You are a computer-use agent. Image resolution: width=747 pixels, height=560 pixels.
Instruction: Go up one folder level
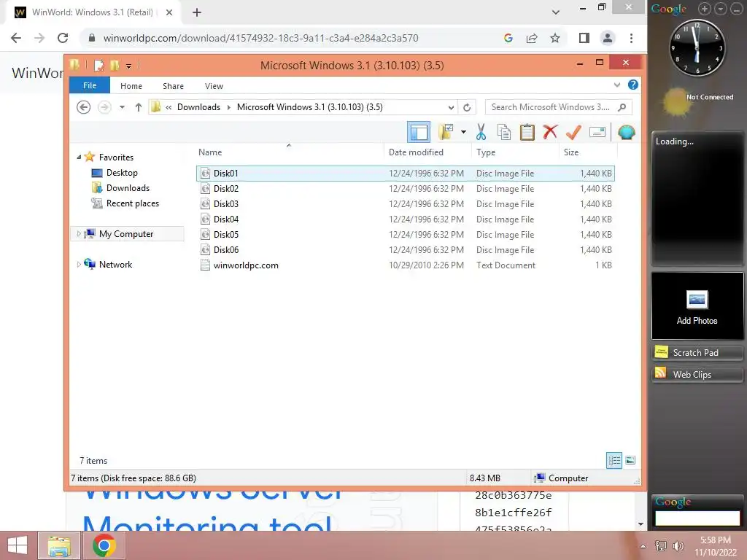[x=138, y=107]
